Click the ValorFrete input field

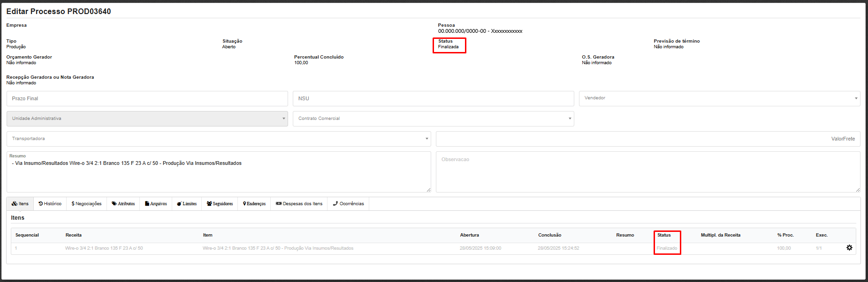tap(647, 139)
